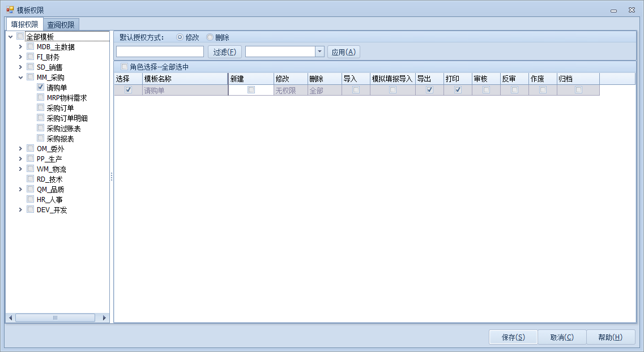Viewport: 644px width, 352px height.
Task: Uncheck the 打印 checkbox for 请购单
Action: [458, 90]
